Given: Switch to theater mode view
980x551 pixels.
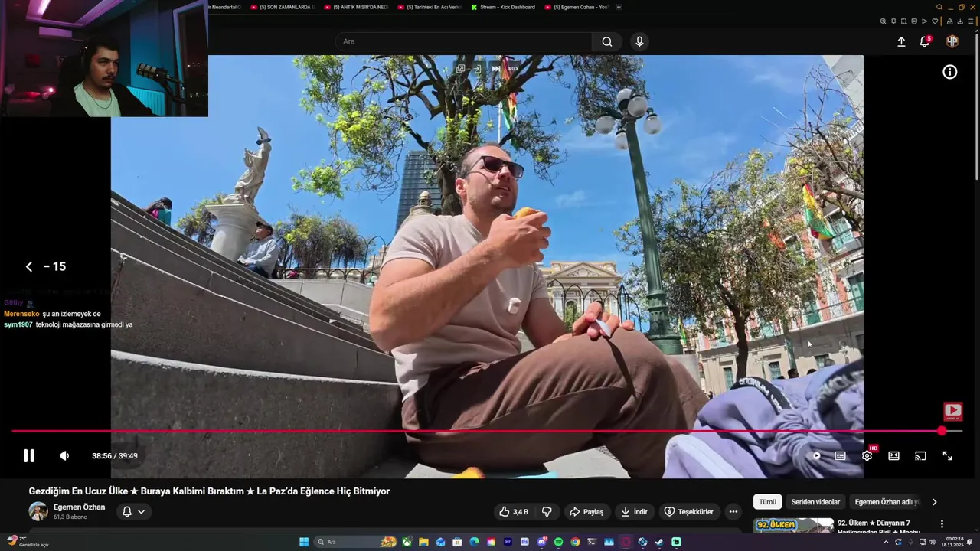Looking at the screenshot, I should pyautogui.click(x=893, y=456).
